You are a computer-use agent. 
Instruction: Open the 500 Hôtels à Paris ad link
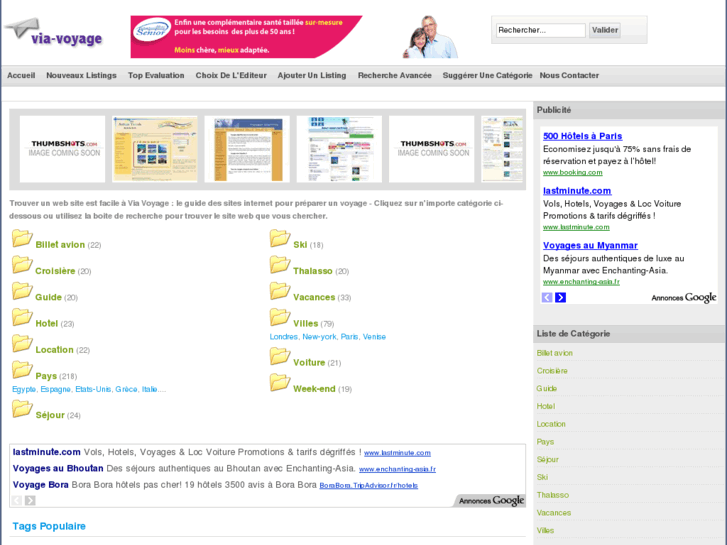(x=582, y=136)
